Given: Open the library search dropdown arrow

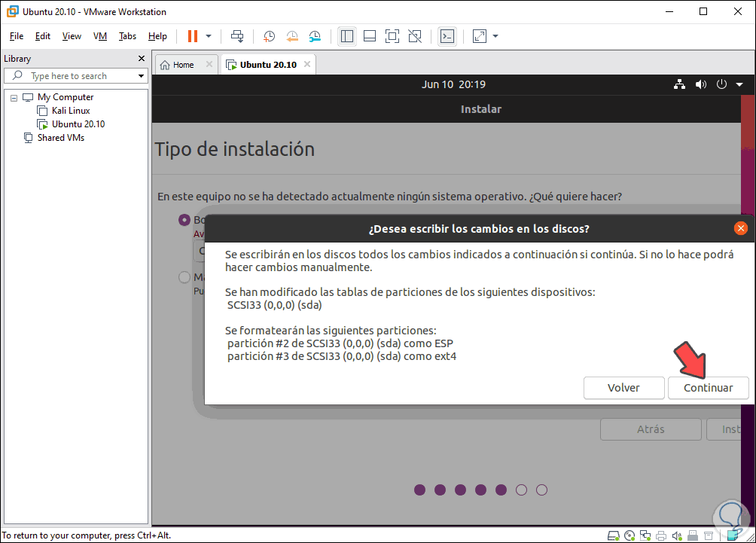Looking at the screenshot, I should pos(142,76).
